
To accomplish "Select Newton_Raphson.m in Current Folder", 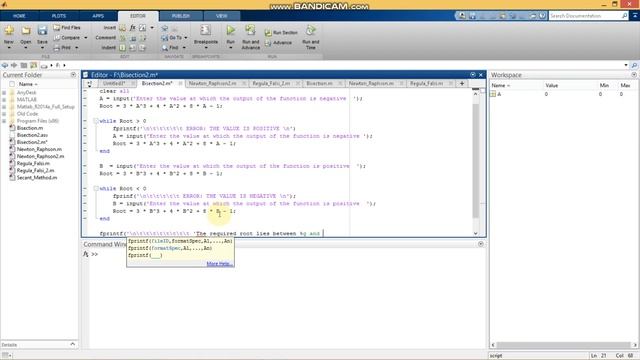I will pyautogui.click(x=39, y=149).
